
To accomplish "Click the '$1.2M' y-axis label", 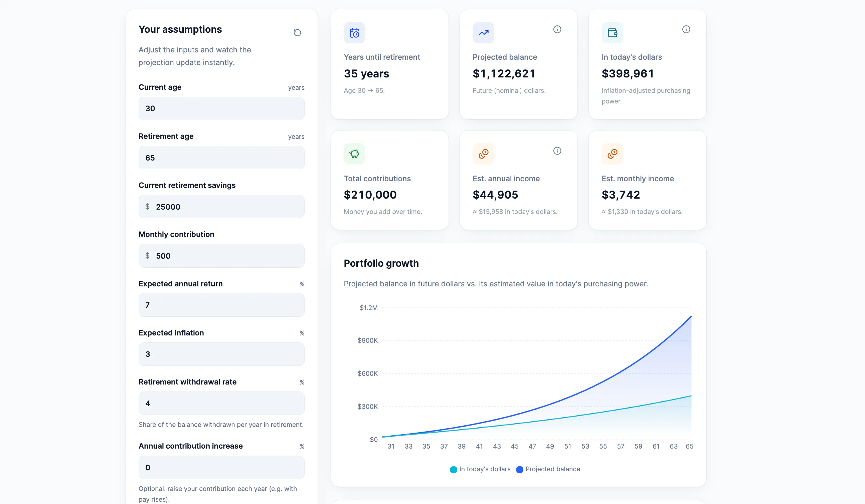I will coord(368,308).
